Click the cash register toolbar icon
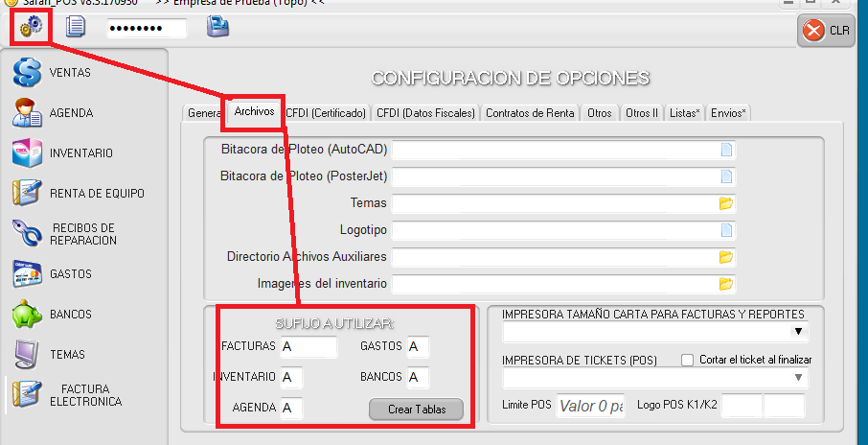This screenshot has height=445, width=868. pos(218,27)
